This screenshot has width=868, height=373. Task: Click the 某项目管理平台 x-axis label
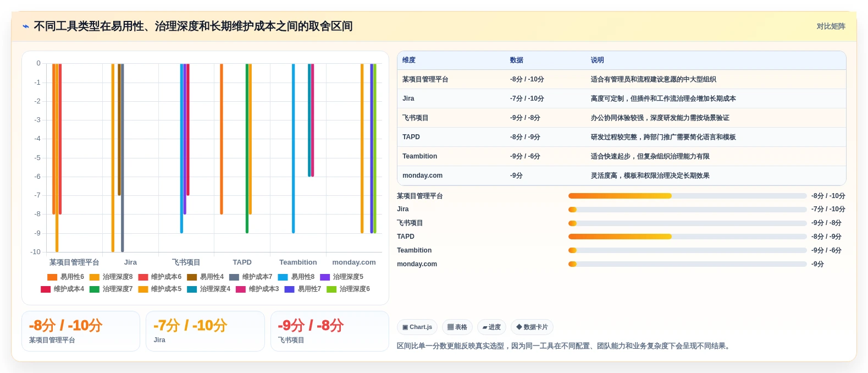pos(74,262)
